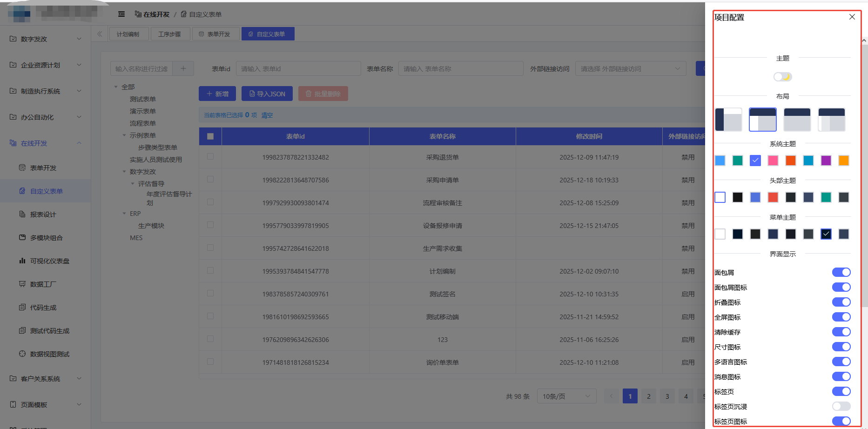This screenshot has width=868, height=429.
Task: Open 报表设计 from the sidebar
Action: [x=43, y=214]
